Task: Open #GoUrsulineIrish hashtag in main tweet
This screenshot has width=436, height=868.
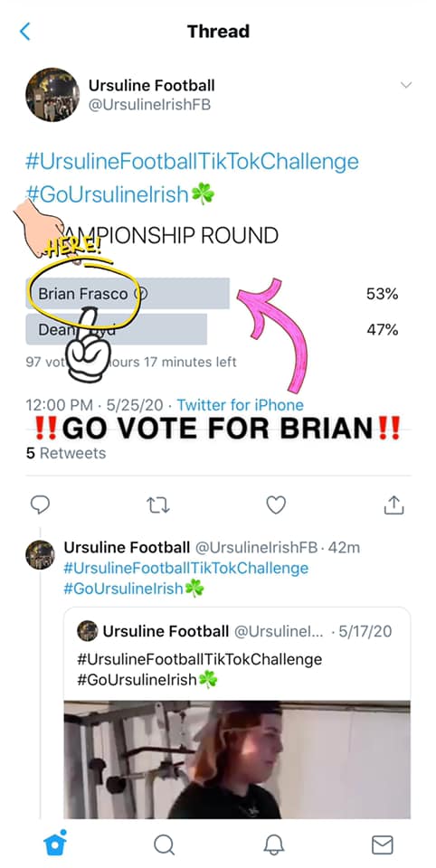Action: coord(108,194)
